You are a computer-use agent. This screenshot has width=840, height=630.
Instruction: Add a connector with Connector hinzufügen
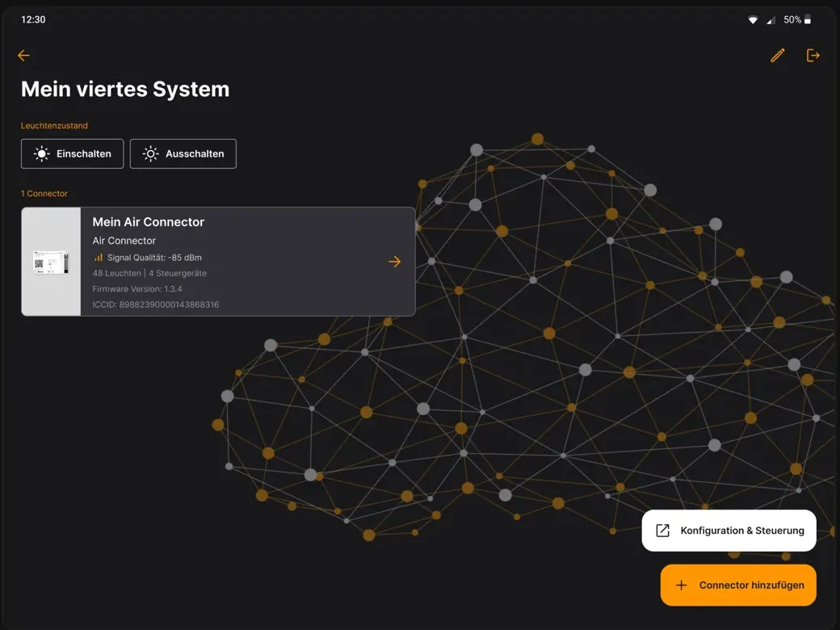(x=738, y=585)
